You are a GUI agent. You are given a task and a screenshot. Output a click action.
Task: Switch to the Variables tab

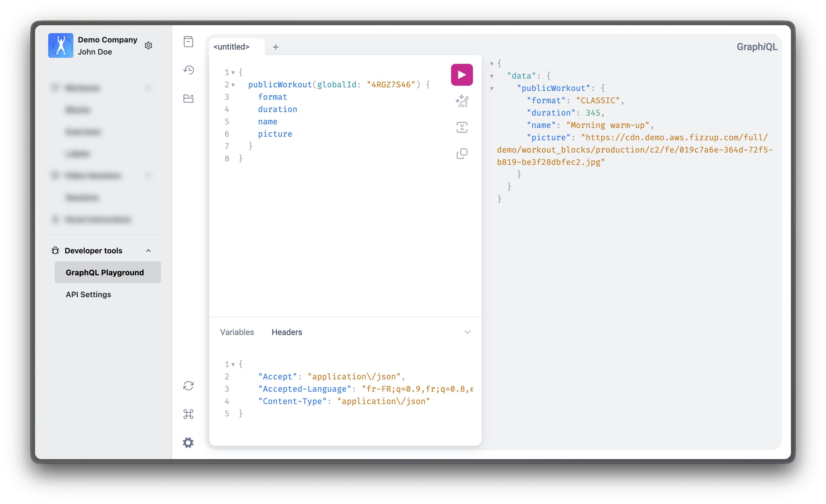pyautogui.click(x=237, y=332)
